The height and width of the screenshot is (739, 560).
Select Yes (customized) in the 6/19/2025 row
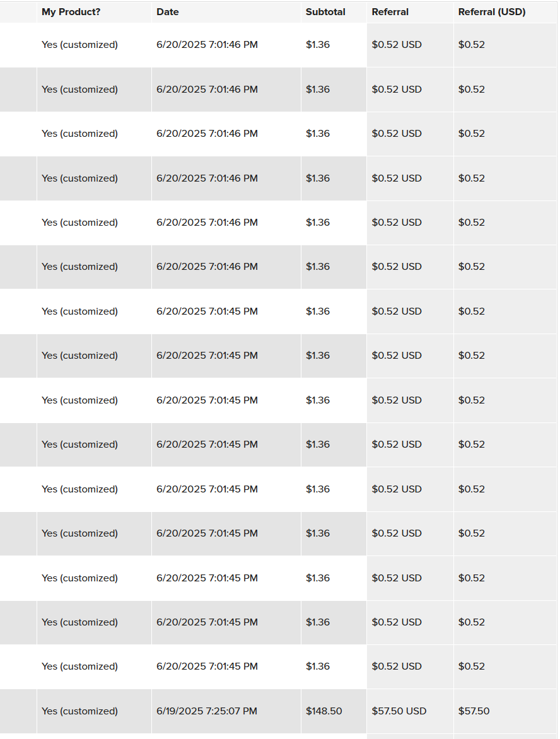tap(79, 711)
